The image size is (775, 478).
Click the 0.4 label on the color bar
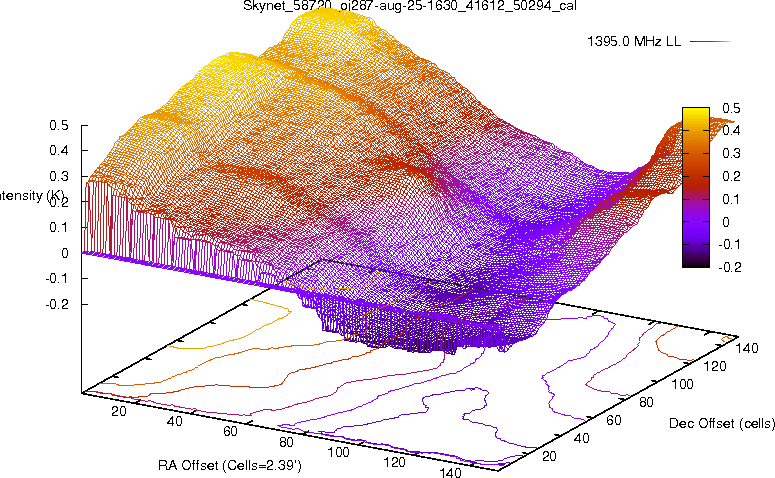(x=731, y=130)
